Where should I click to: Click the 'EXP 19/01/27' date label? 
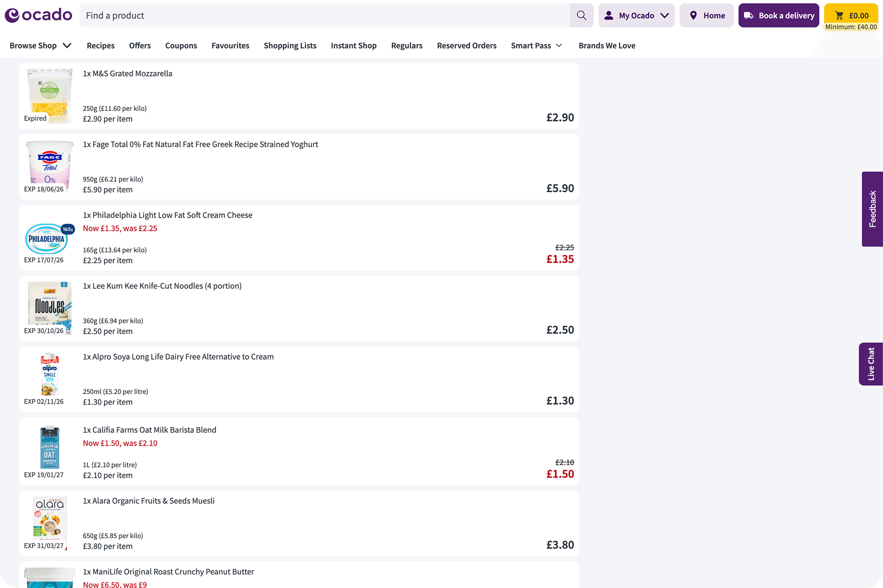coord(44,475)
